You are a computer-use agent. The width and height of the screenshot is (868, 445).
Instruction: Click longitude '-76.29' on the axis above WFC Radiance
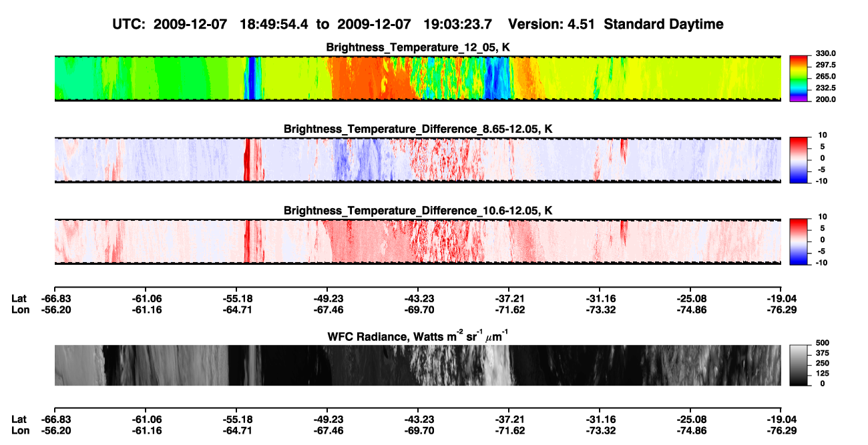tap(781, 310)
